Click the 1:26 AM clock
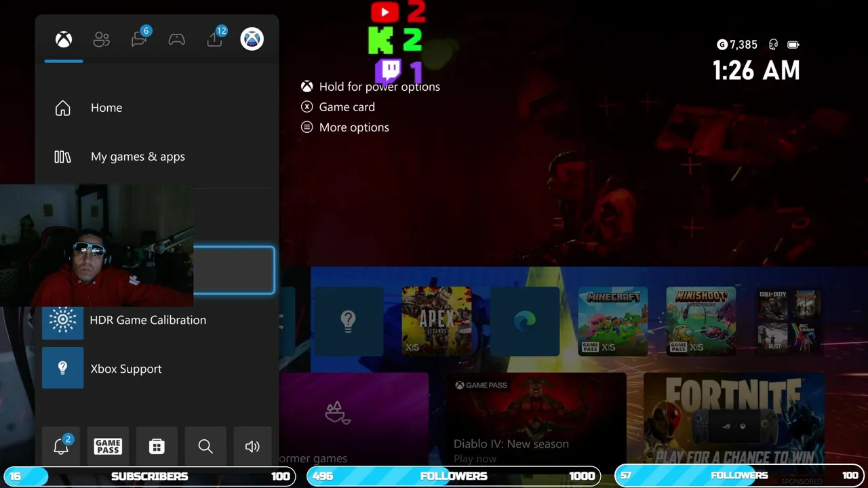This screenshot has height=488, width=868. click(x=756, y=70)
